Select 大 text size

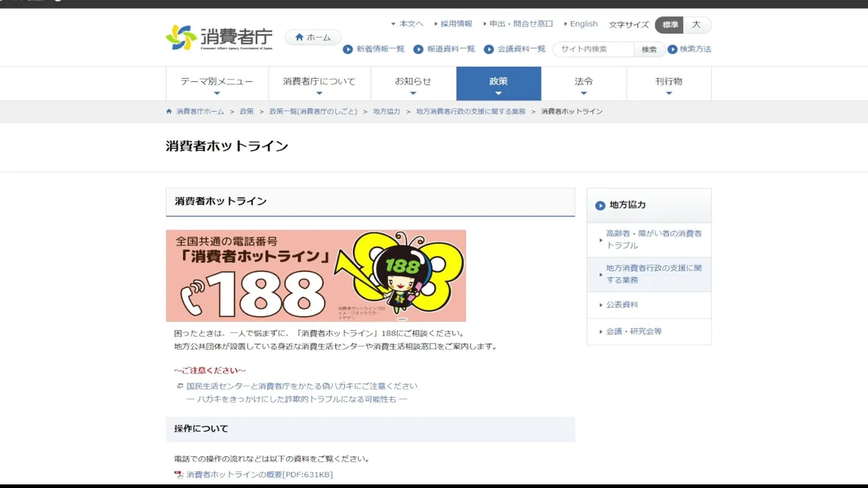click(696, 24)
